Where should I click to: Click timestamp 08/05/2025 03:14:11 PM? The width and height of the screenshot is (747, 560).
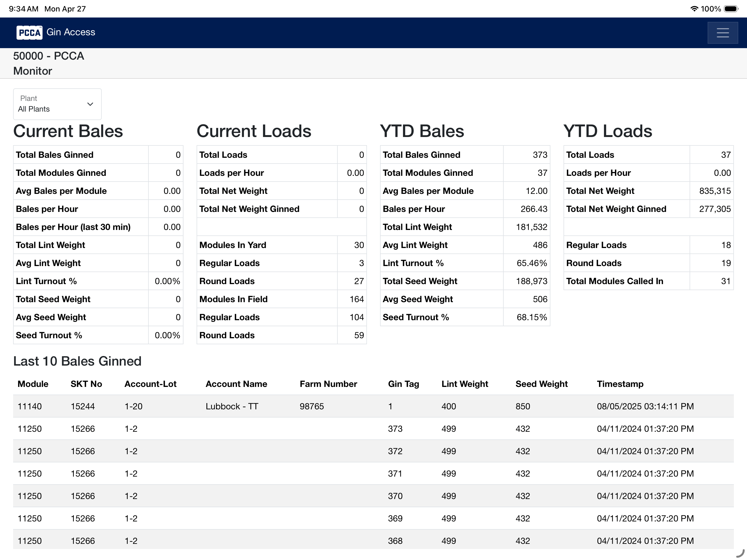[x=645, y=406]
